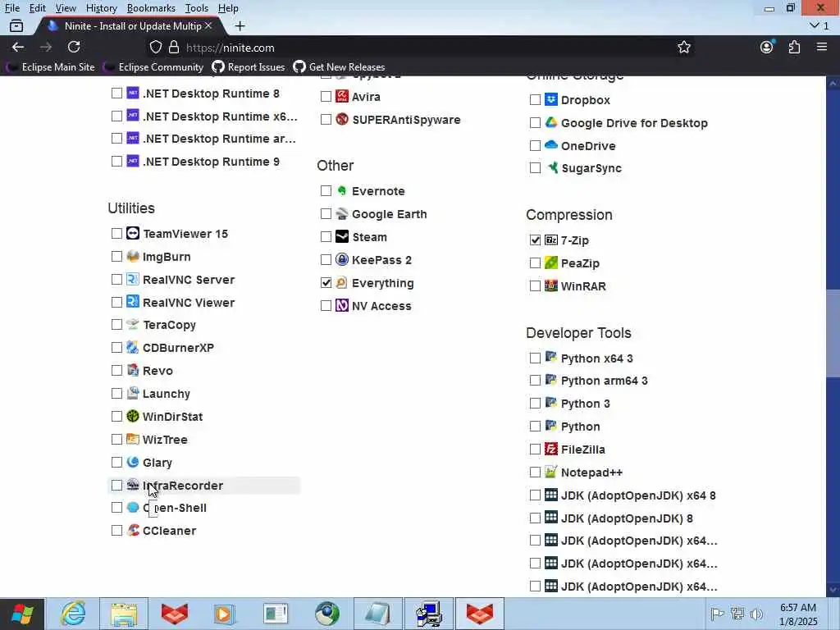
Task: Check the TeraCopy checkbox
Action: (116, 325)
